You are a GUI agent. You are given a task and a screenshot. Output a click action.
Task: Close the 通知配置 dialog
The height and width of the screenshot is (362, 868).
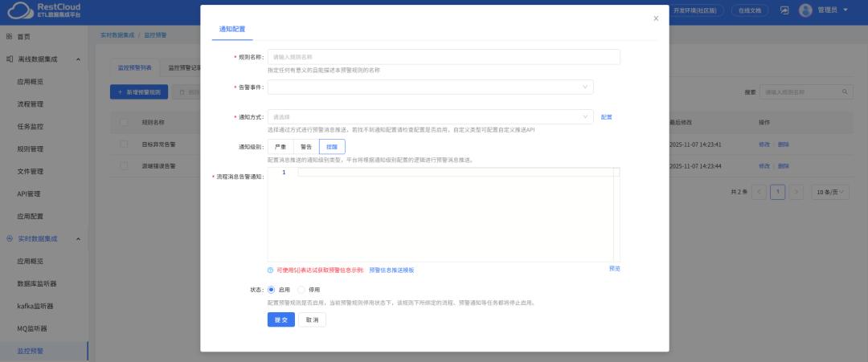click(x=656, y=18)
